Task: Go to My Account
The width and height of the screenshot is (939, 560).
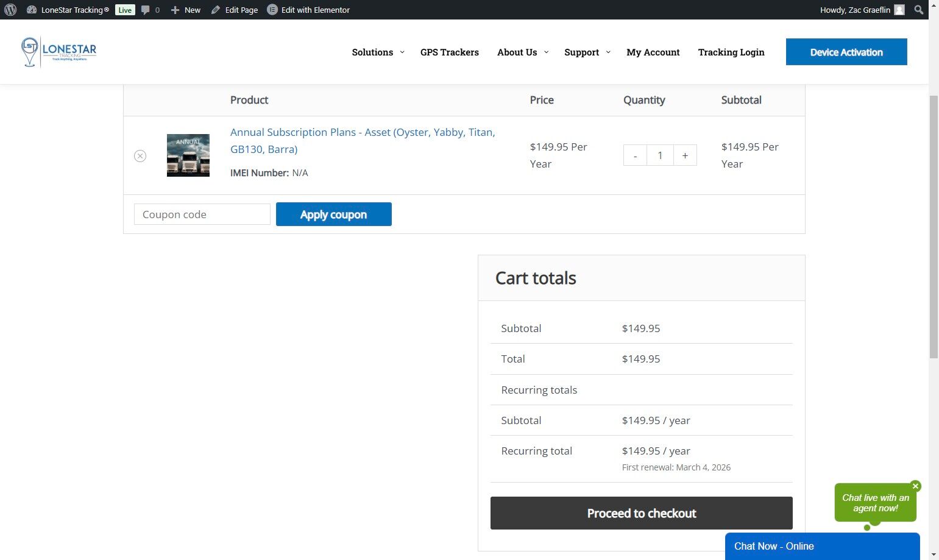Action: tap(653, 52)
